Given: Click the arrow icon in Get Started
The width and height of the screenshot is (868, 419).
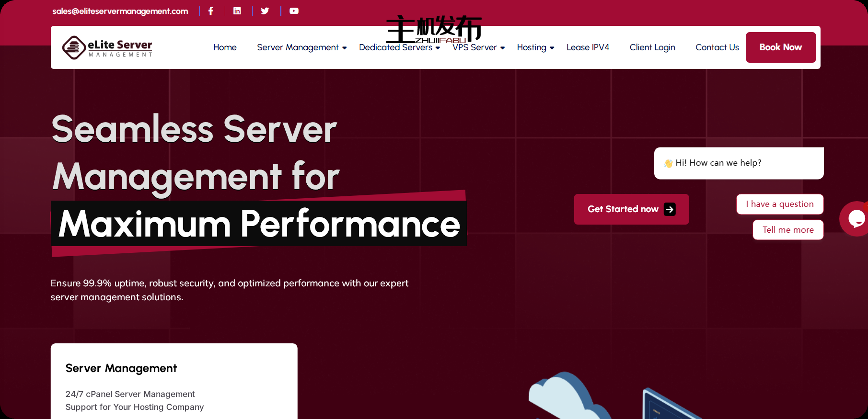Looking at the screenshot, I should pos(670,209).
